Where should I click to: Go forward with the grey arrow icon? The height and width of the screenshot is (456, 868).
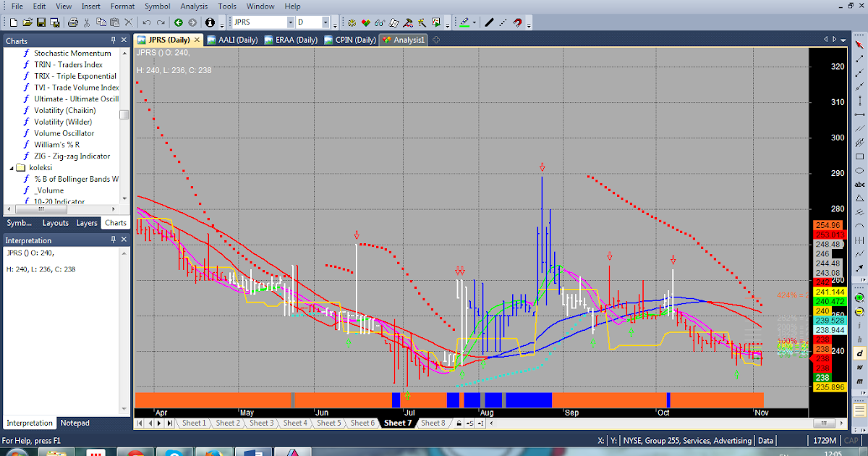[x=192, y=22]
